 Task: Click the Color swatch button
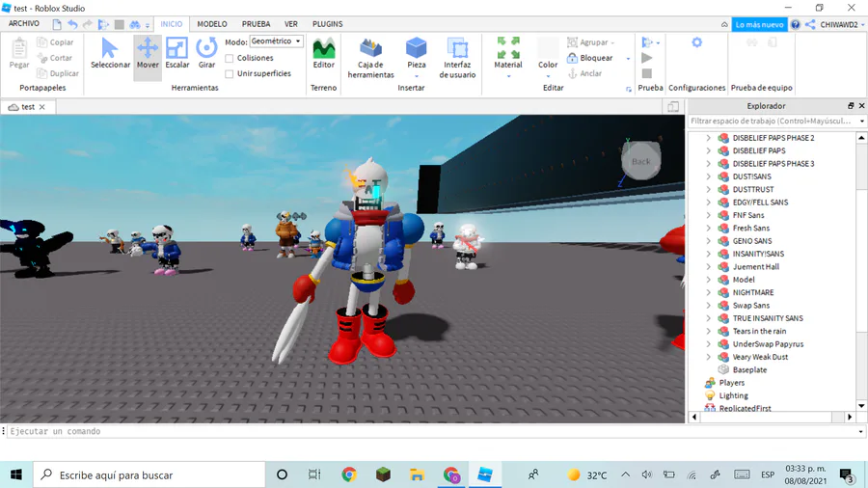click(x=548, y=53)
